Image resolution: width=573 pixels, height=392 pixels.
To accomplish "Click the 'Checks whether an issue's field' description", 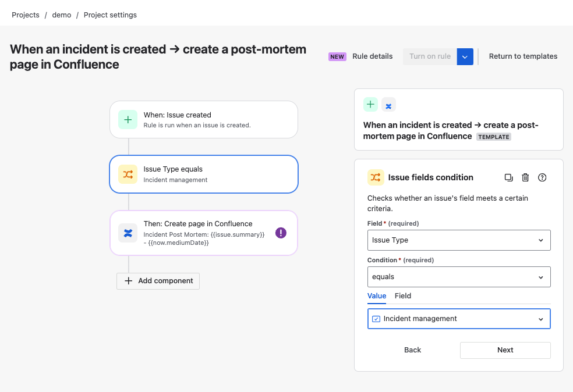I will tap(448, 204).
